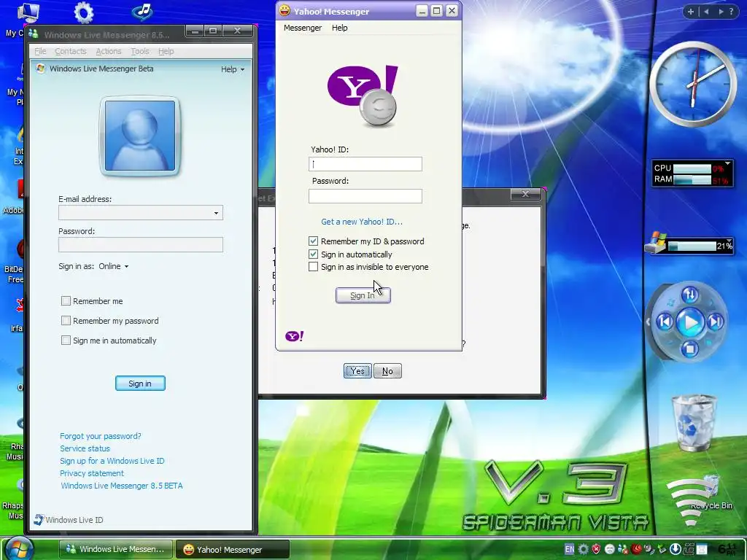Click the blue download arrow tray icon
This screenshot has width=747, height=560.
tap(675, 549)
